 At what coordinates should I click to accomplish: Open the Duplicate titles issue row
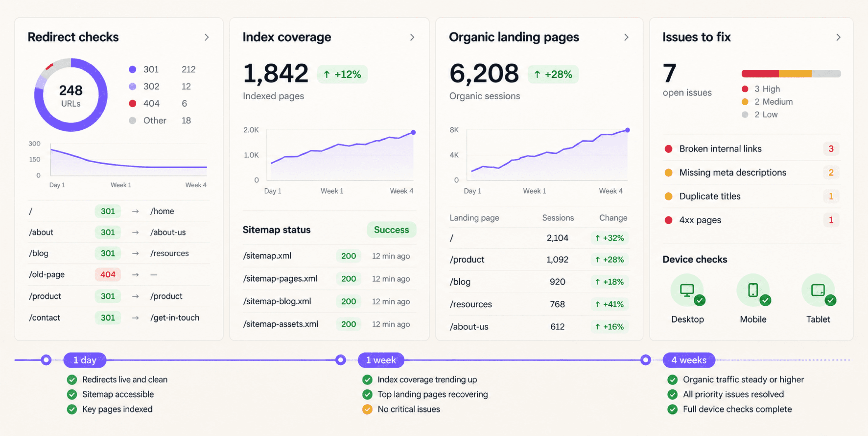click(x=751, y=196)
